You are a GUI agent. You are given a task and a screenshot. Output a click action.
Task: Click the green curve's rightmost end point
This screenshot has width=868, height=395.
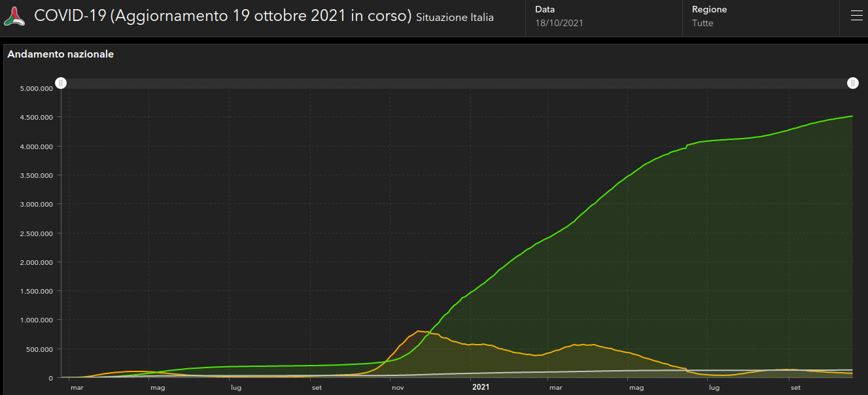852,116
